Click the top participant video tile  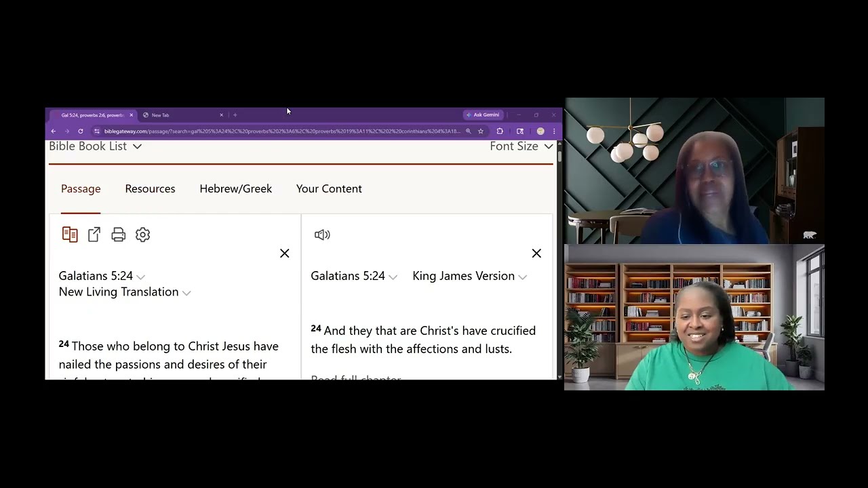pos(694,171)
